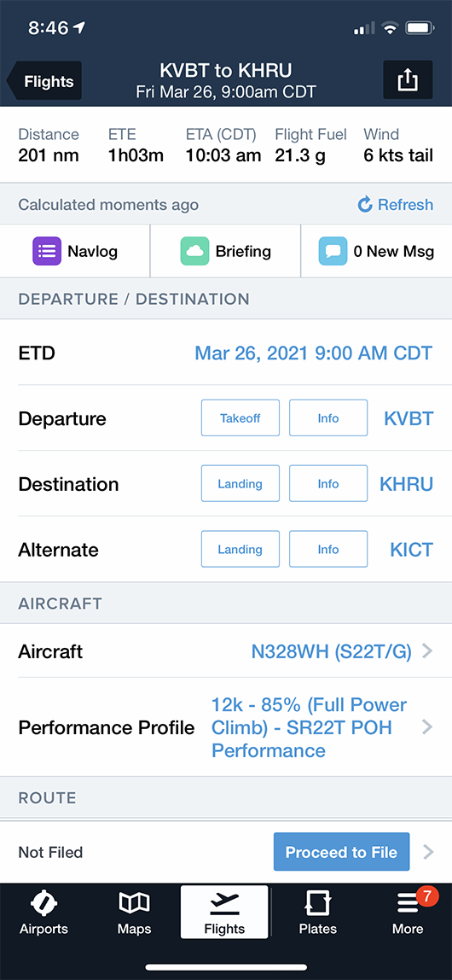Open Info for Alternate KICT

point(328,550)
